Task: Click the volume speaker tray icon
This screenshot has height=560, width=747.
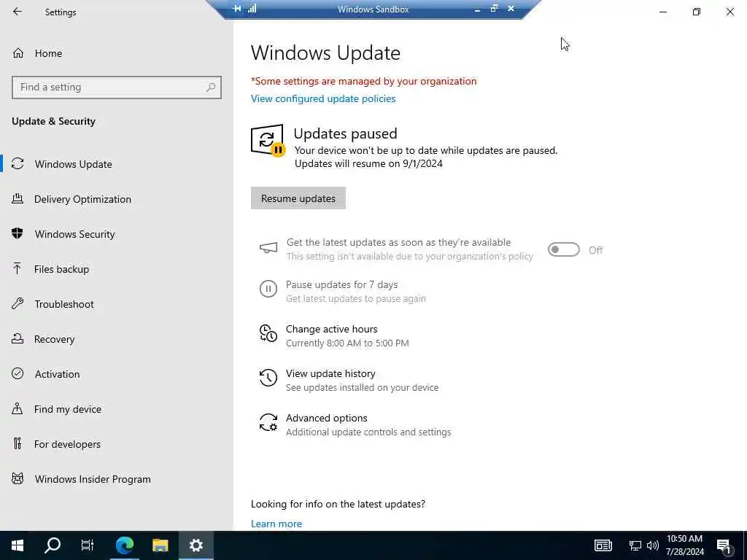Action: pyautogui.click(x=653, y=545)
